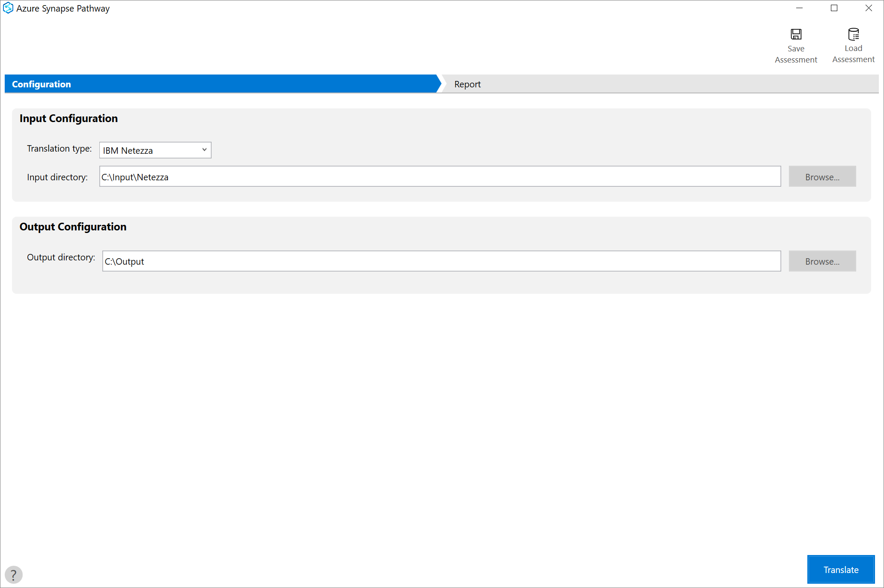884x588 pixels.
Task: Click Browse for output directory
Action: [822, 260]
